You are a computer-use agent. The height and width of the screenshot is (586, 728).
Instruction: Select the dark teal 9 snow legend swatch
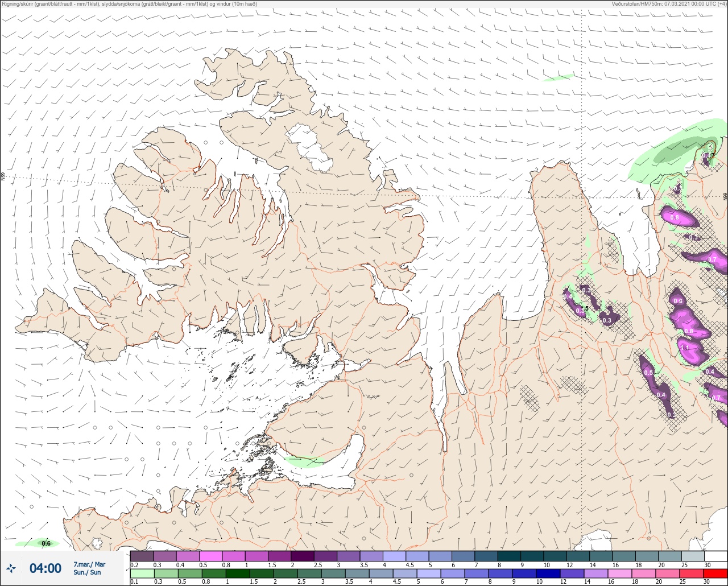click(532, 556)
